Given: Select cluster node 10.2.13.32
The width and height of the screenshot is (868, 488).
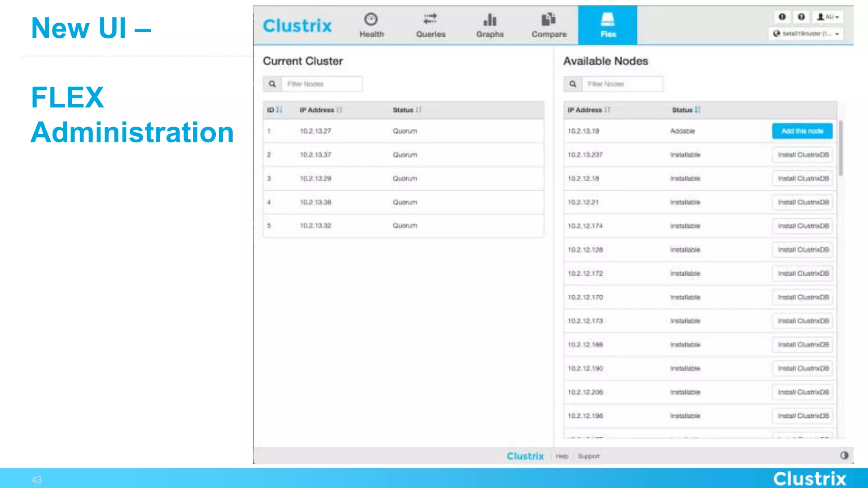Looking at the screenshot, I should tap(403, 225).
